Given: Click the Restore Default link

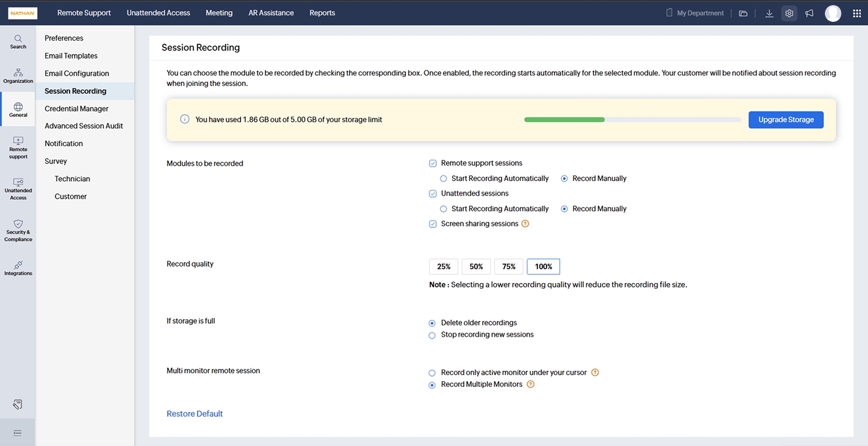Looking at the screenshot, I should (195, 414).
